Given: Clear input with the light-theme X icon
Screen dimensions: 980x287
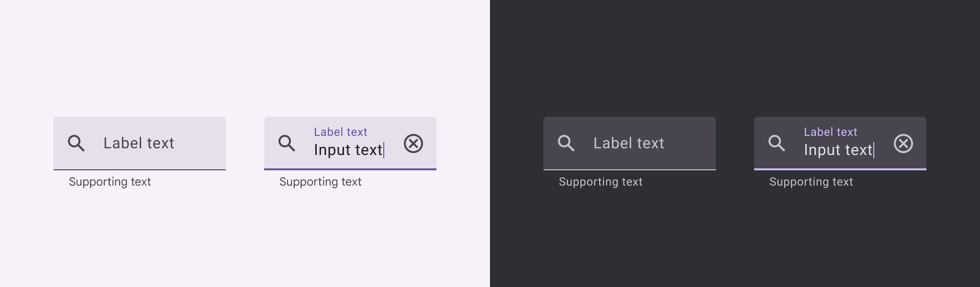Looking at the screenshot, I should point(413,143).
